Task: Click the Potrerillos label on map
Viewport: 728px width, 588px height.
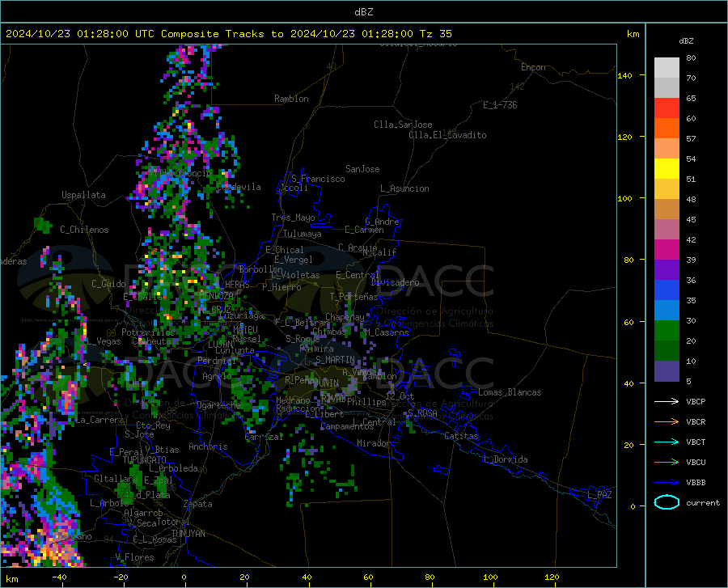Action: 148,332
